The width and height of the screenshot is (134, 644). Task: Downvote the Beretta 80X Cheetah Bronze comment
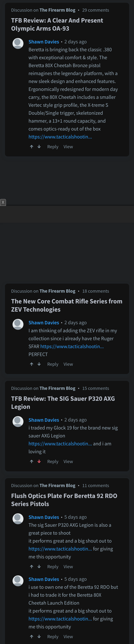(39, 147)
